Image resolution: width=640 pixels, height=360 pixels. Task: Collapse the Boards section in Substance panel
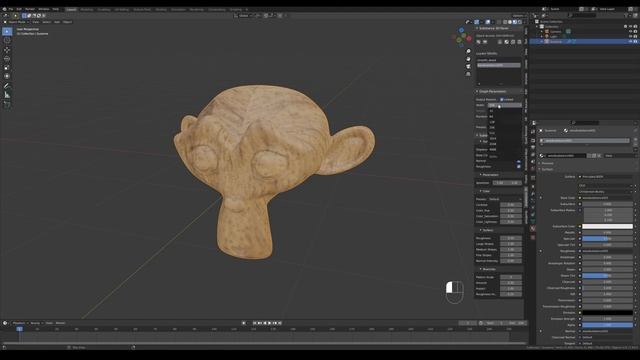[x=489, y=269]
